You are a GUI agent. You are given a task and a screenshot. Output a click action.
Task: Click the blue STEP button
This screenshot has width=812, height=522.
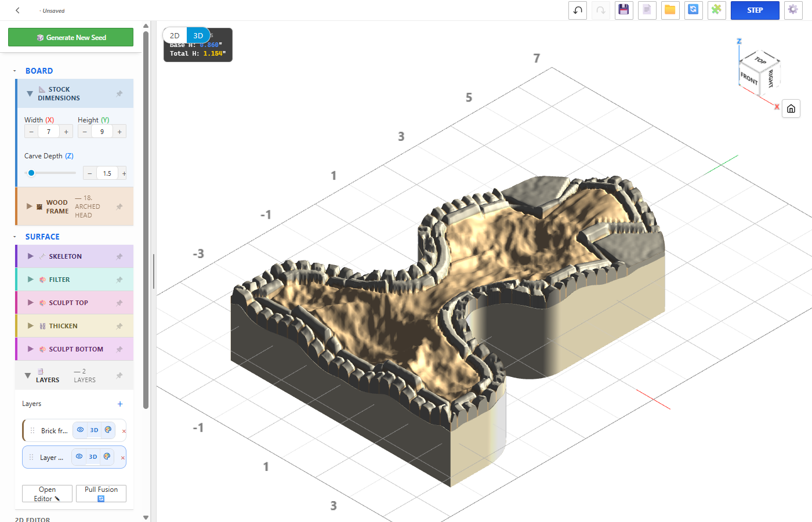(755, 10)
